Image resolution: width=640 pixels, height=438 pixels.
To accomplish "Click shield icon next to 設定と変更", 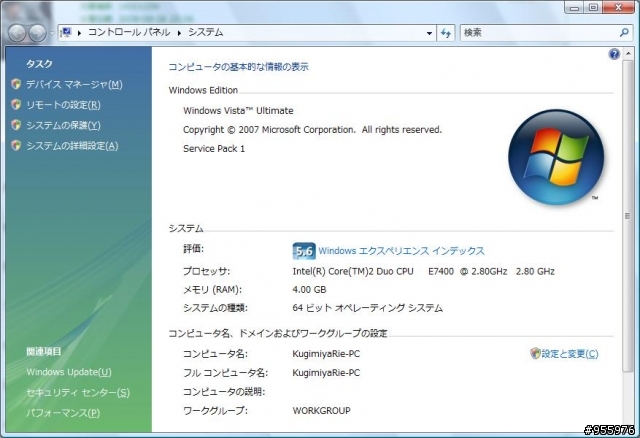I will tap(535, 353).
